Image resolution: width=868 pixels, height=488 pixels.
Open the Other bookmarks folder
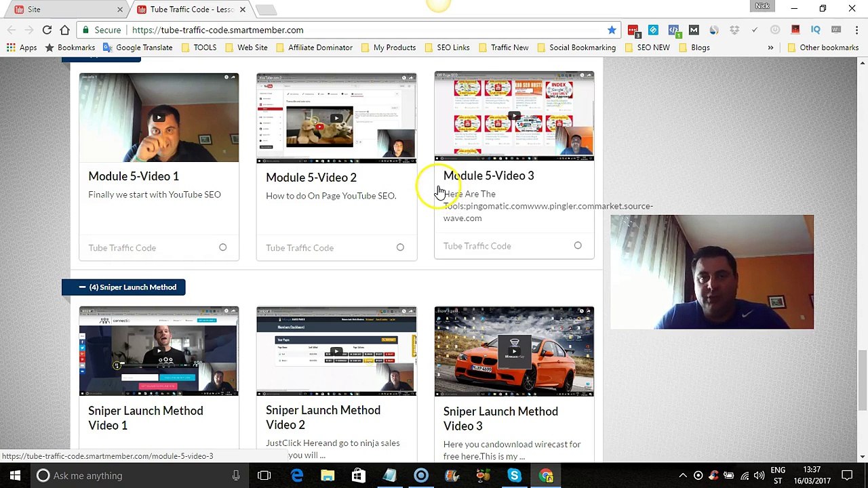click(x=823, y=47)
